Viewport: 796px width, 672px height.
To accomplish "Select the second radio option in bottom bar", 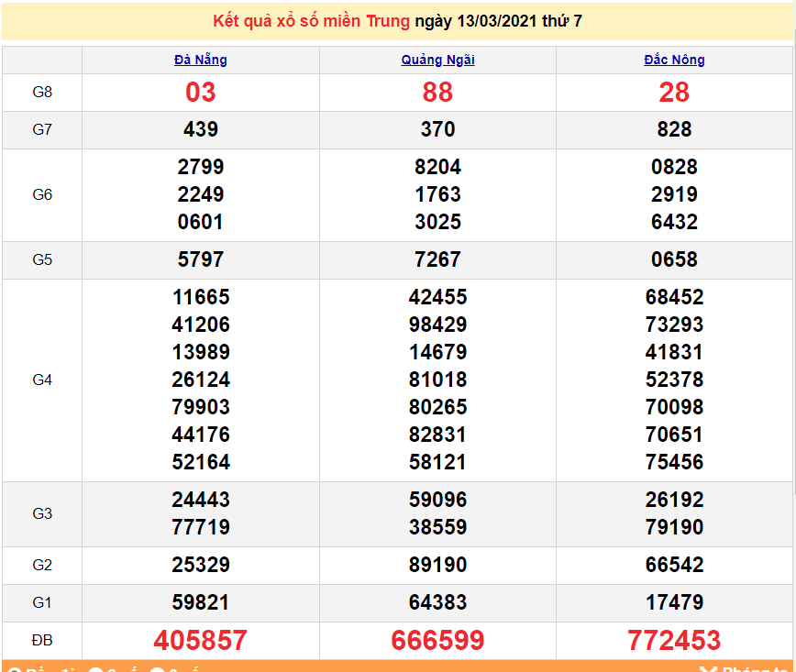I will point(94,669).
